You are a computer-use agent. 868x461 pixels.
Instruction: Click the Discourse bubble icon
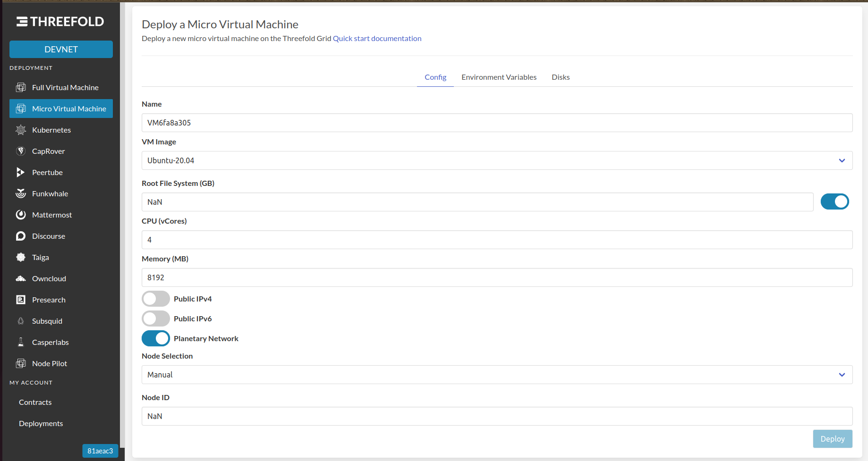[x=21, y=236]
